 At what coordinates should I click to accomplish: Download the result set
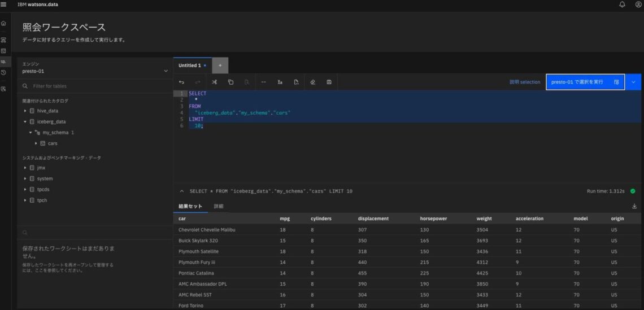point(634,206)
